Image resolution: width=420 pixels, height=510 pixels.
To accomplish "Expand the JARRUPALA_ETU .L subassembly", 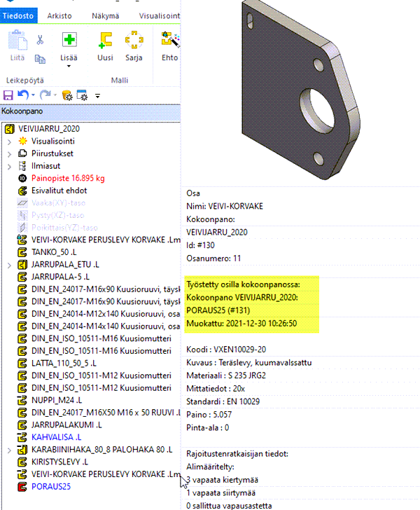I will click(8, 266).
